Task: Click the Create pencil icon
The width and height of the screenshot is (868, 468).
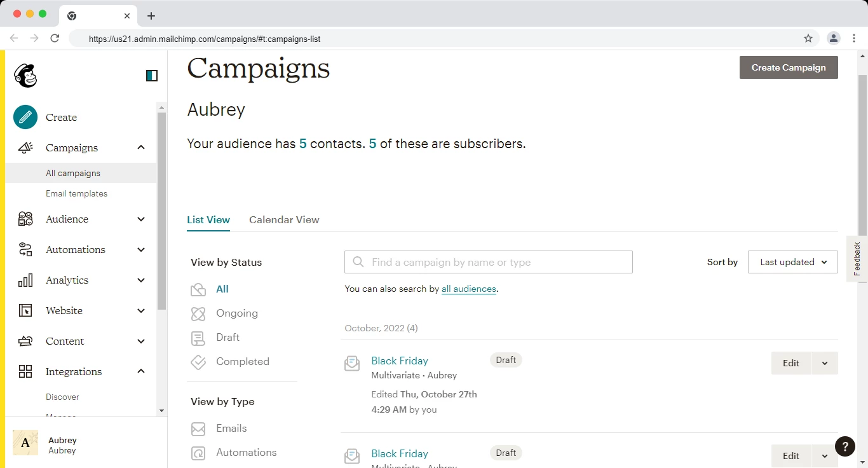Action: [x=25, y=117]
